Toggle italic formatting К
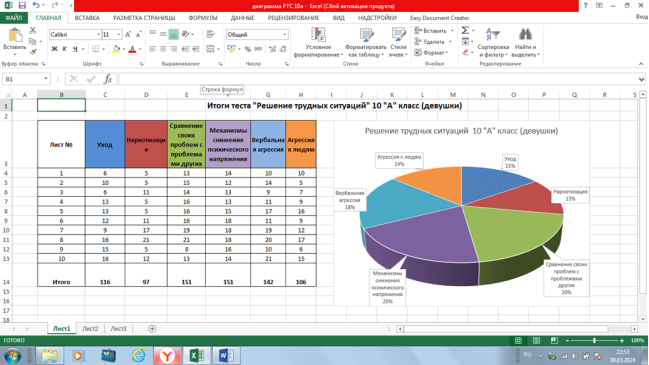The height and width of the screenshot is (365, 649). point(65,49)
